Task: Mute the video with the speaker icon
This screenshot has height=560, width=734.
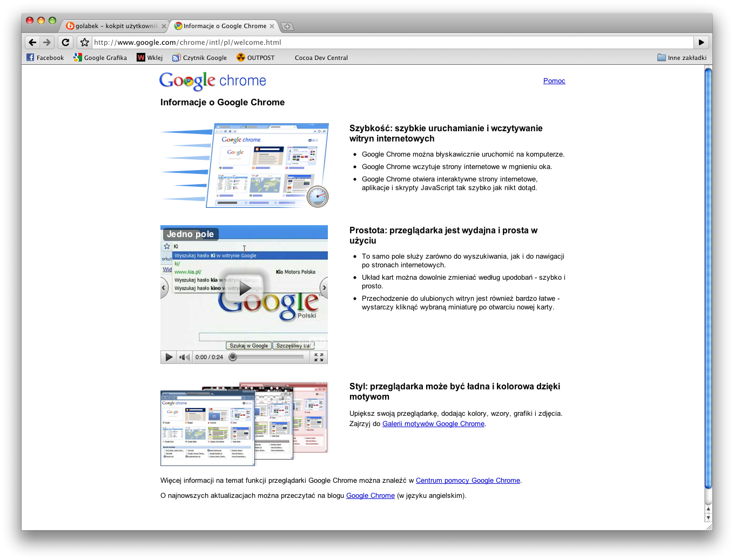Action: (x=184, y=357)
